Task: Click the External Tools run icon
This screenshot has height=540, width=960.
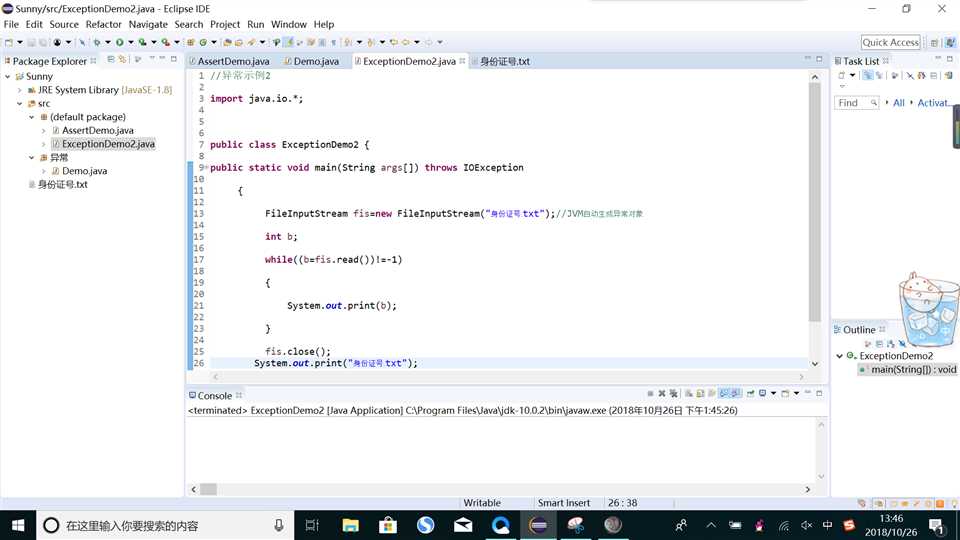Action: tap(165, 42)
